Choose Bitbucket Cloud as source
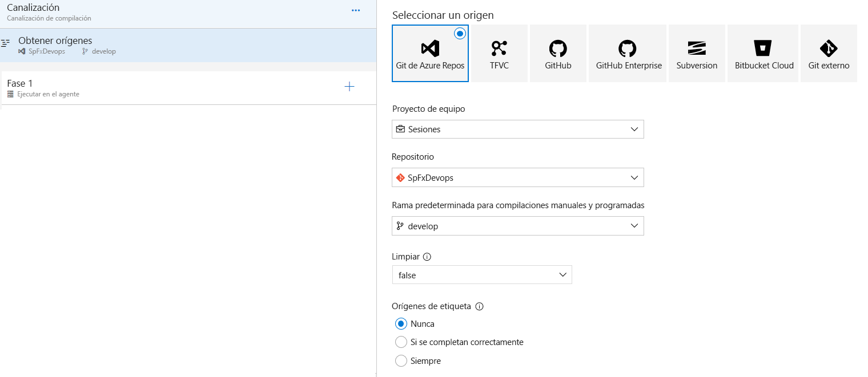Screen dimensions: 868x377 pyautogui.click(x=762, y=53)
